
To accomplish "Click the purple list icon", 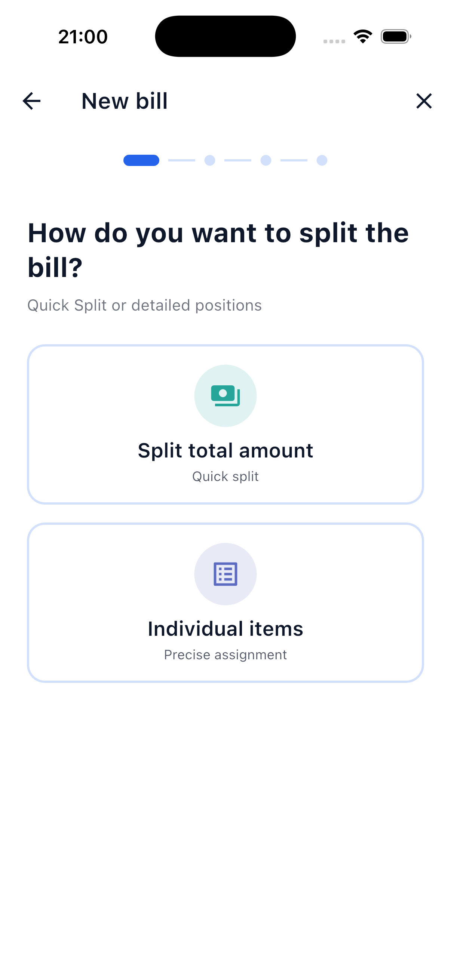I will [x=225, y=574].
